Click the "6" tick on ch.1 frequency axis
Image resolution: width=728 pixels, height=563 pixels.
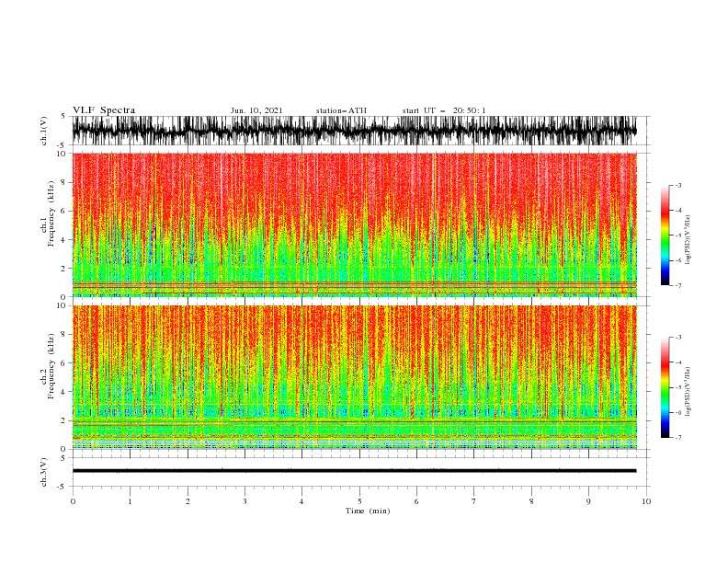(63, 211)
